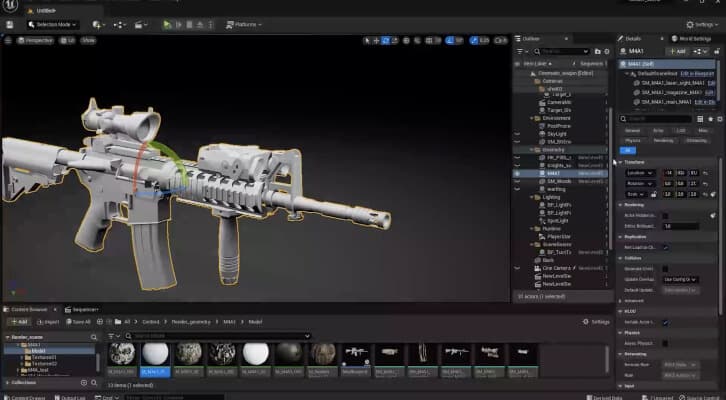Screen dimensions: 726x400
Task: Collapse the Lighting folder in Outliner
Action: (x=532, y=197)
